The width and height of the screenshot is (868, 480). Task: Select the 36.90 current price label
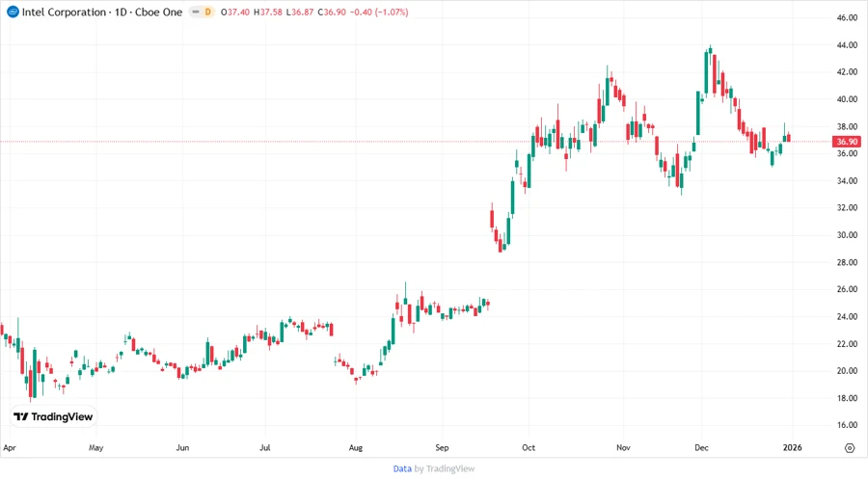[847, 142]
